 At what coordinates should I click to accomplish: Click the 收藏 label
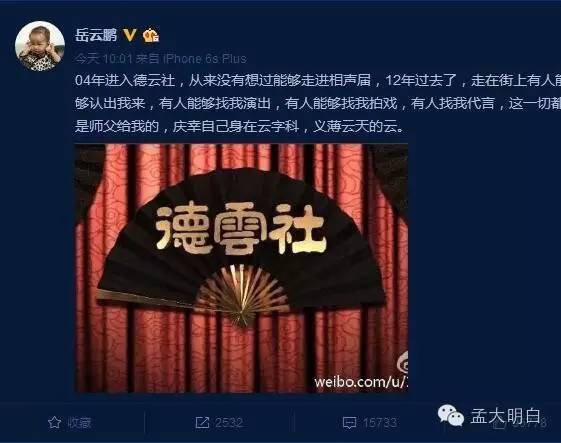pyautogui.click(x=79, y=423)
